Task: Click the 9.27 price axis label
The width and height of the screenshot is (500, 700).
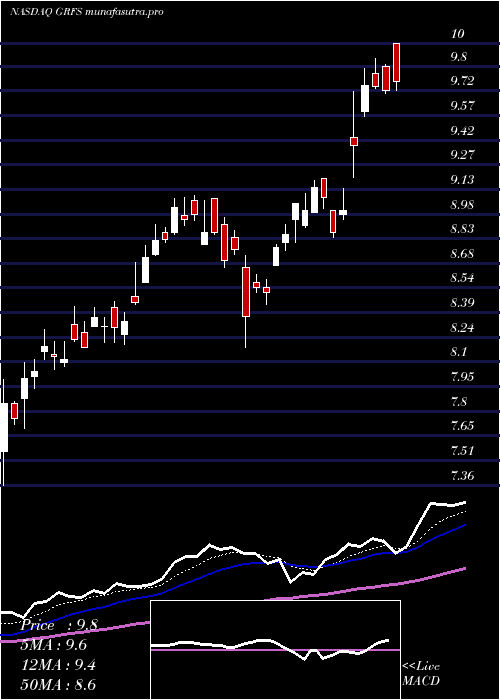Action: click(x=462, y=155)
